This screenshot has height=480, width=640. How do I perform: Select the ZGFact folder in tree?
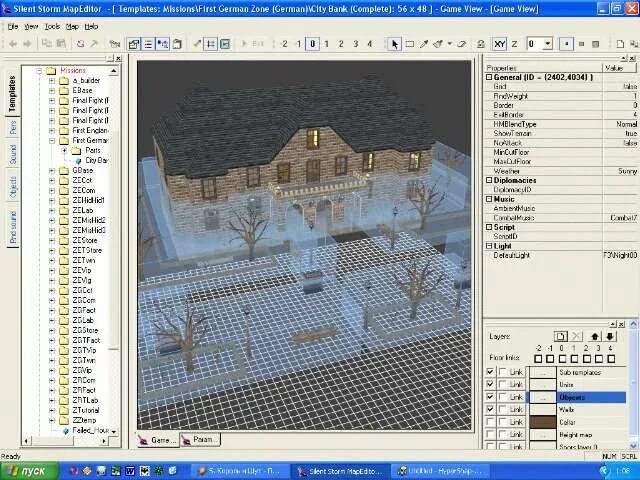coord(84,310)
